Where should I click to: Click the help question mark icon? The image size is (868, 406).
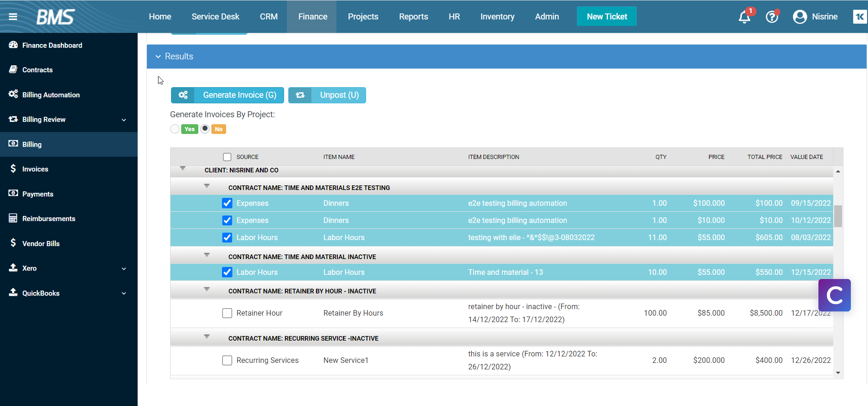point(772,17)
